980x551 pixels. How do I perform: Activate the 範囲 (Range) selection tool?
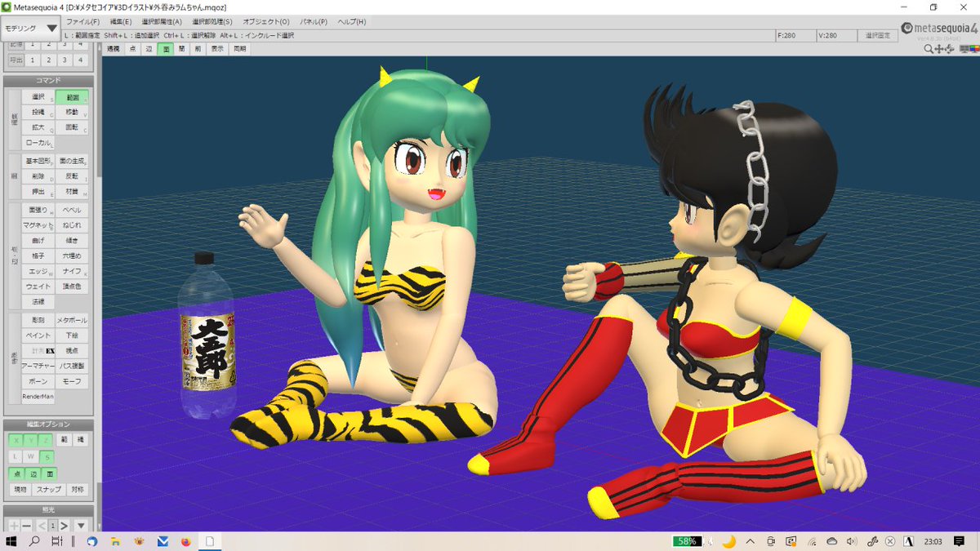(x=72, y=97)
